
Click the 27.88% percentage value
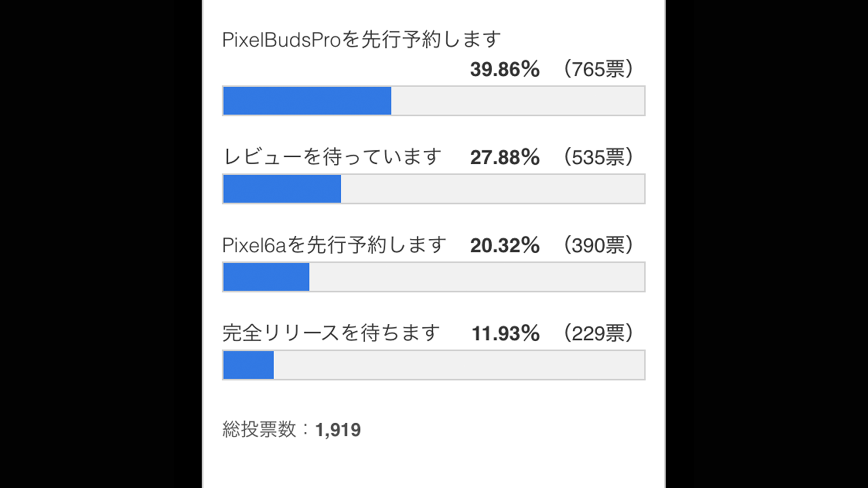[x=505, y=157]
